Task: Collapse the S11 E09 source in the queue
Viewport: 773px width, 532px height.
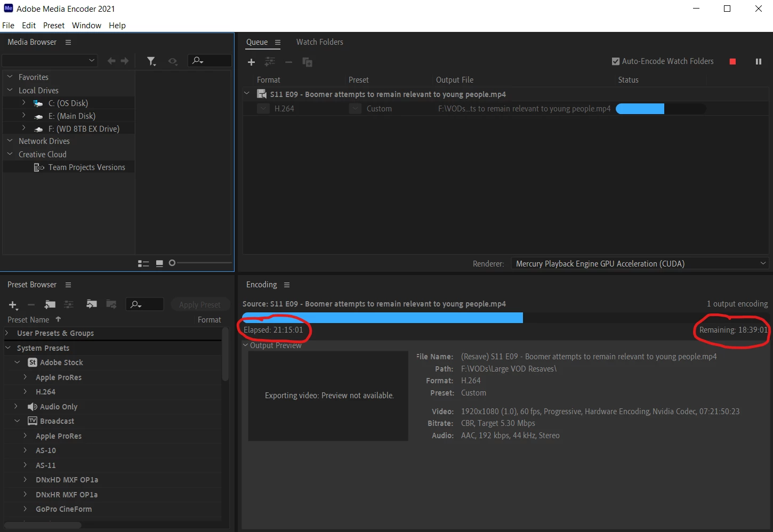Action: (247, 94)
